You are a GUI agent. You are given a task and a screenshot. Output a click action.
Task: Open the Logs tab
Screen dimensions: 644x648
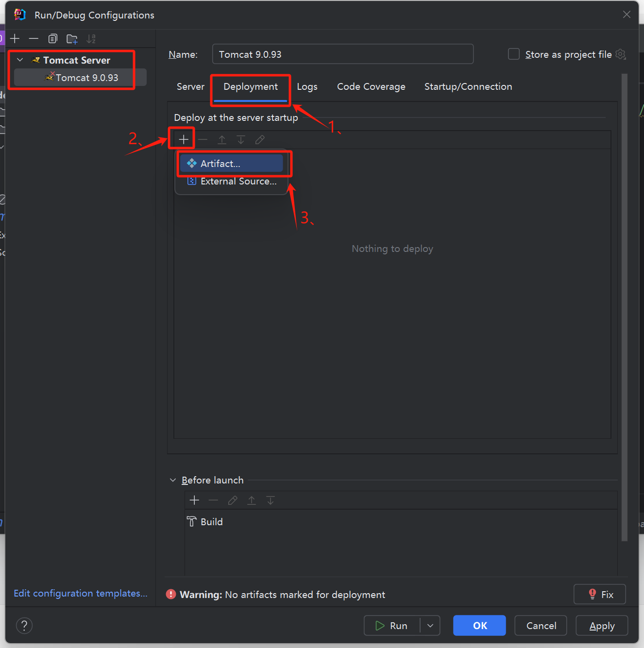tap(307, 86)
